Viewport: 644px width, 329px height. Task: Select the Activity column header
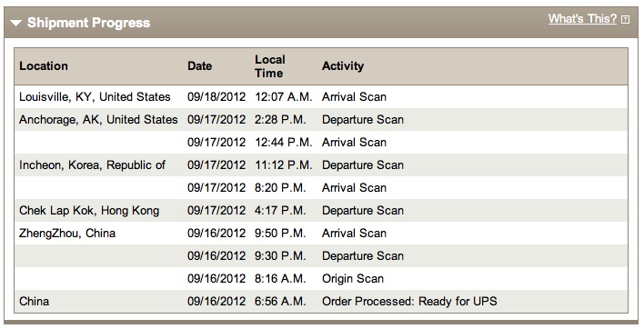pos(343,66)
